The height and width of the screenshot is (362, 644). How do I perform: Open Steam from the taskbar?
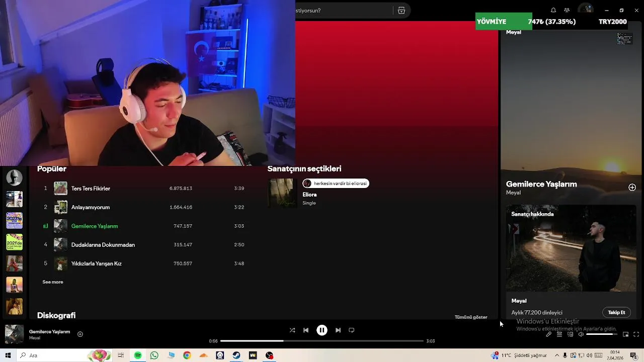point(236,355)
